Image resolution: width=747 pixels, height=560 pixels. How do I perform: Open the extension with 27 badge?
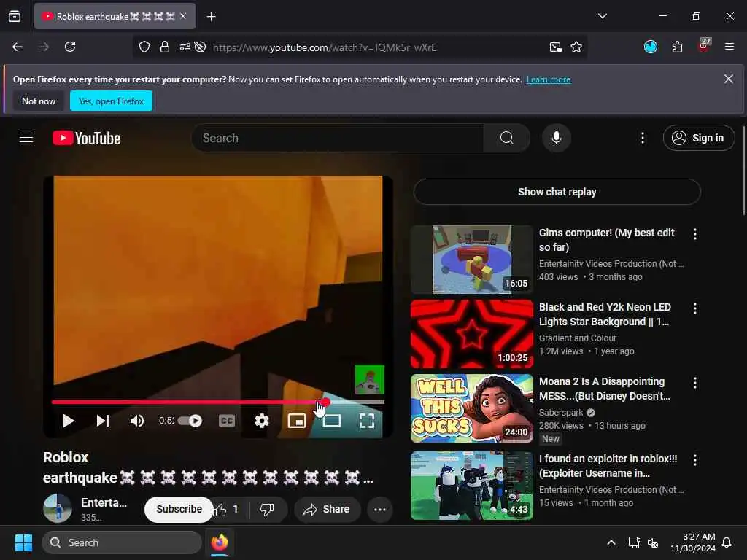704,46
